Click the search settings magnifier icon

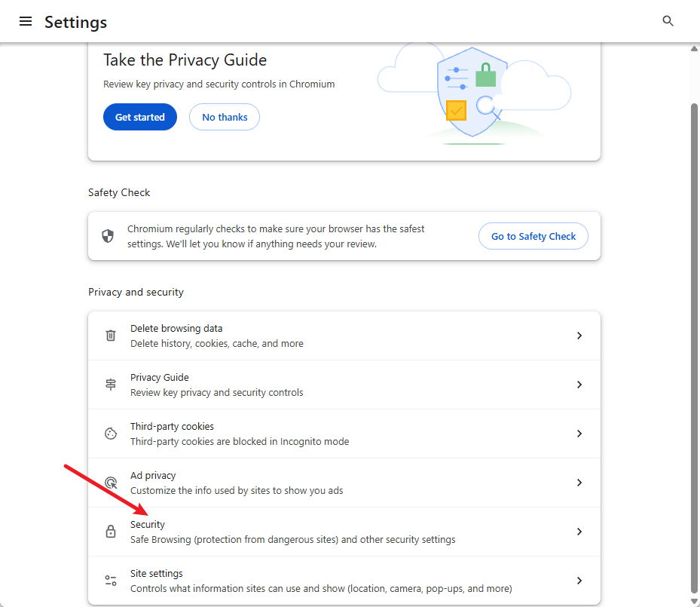(x=668, y=21)
